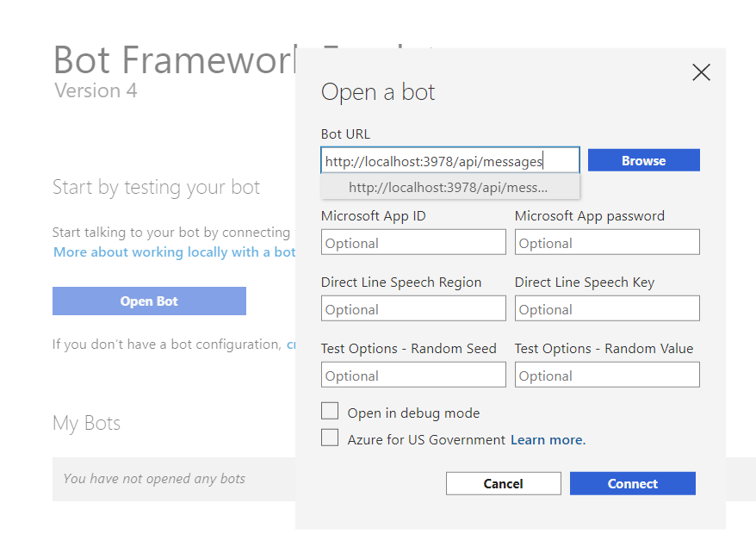This screenshot has height=534, width=756.
Task: Click the Bot URL label text
Action: 345,134
